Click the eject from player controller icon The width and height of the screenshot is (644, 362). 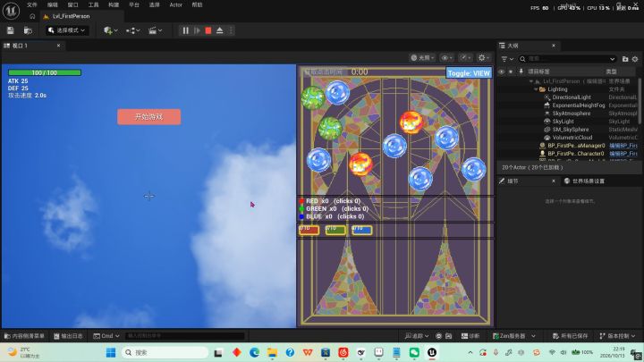(x=220, y=30)
